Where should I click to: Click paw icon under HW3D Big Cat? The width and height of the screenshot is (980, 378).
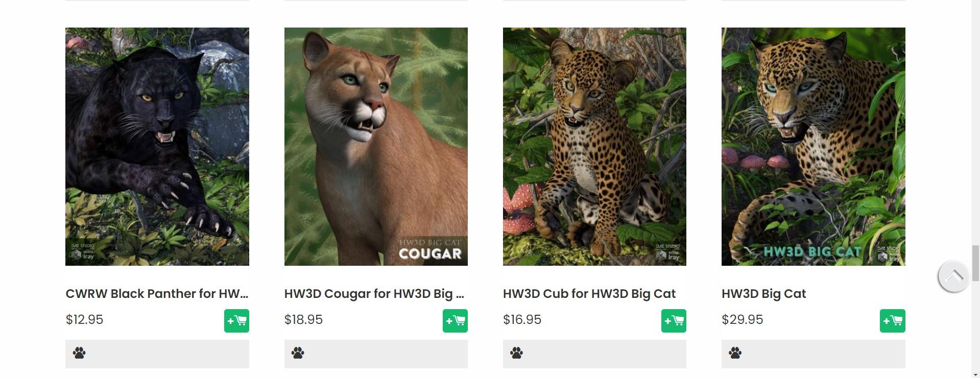pos(735,353)
